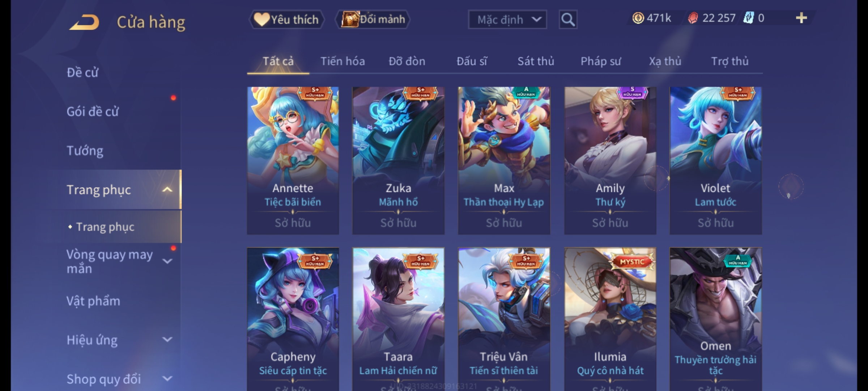Expand the Vòng quay may mắn section
The width and height of the screenshot is (868, 391).
coord(167,261)
